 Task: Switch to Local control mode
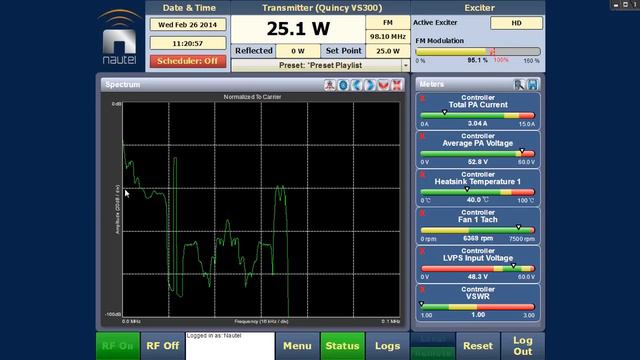433,339
